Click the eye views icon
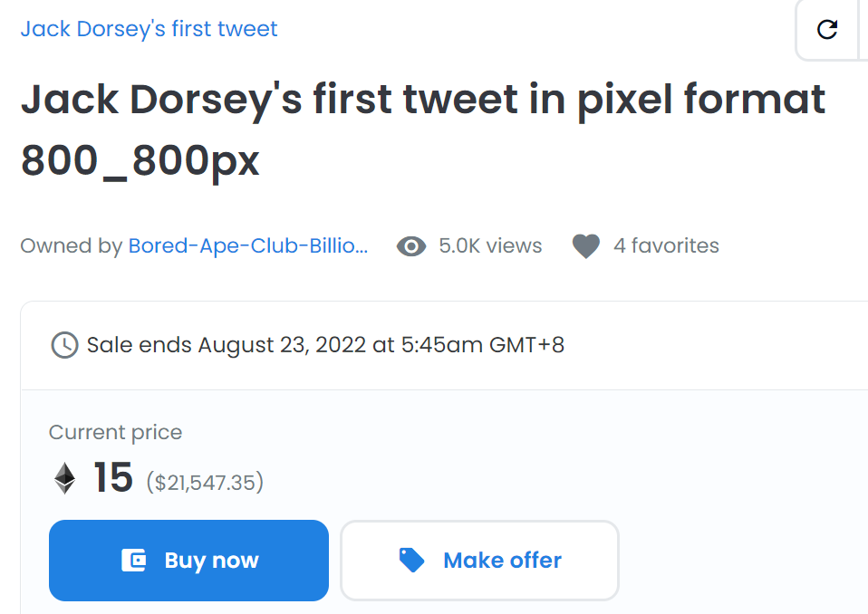Viewport: 868px width, 614px height. point(411,246)
